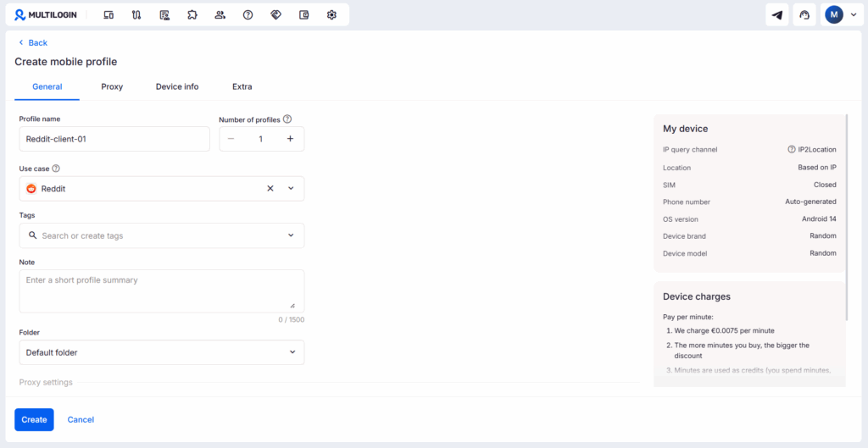Expand the account menu chevron
The width and height of the screenshot is (868, 448).
click(x=853, y=15)
